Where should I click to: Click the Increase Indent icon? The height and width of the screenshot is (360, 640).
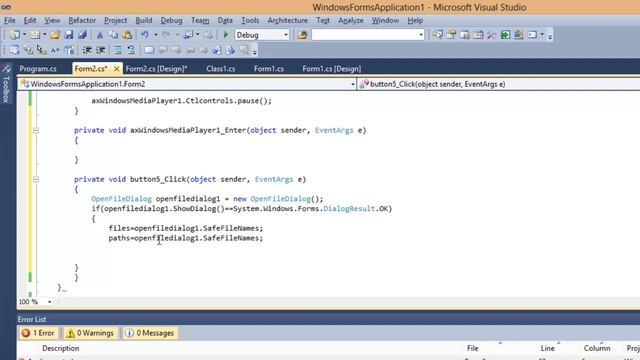coord(100,50)
